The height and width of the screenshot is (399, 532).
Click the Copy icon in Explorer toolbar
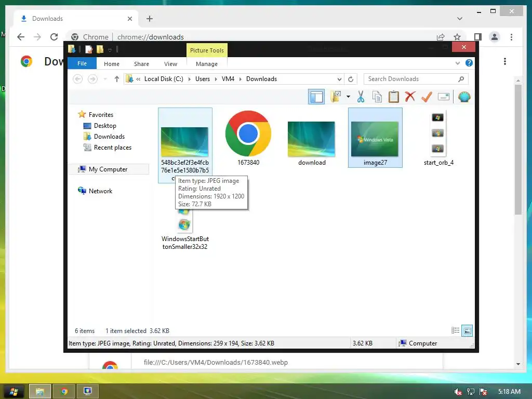(377, 97)
